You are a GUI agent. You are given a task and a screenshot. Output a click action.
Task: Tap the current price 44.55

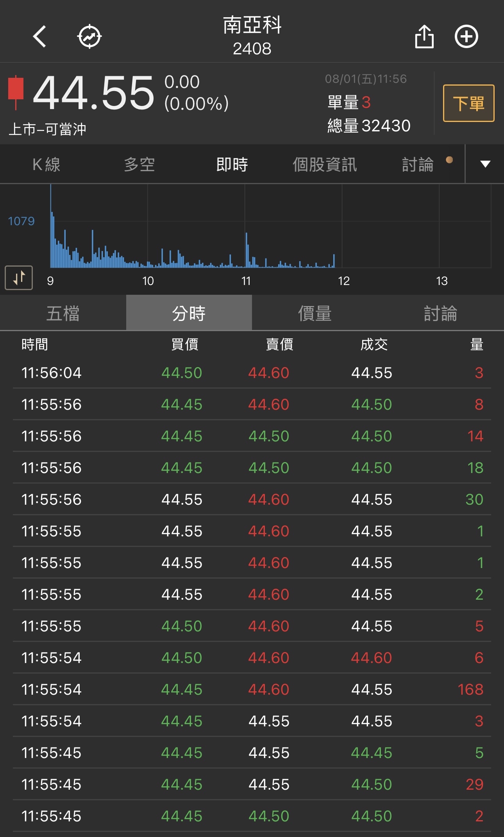[x=94, y=93]
